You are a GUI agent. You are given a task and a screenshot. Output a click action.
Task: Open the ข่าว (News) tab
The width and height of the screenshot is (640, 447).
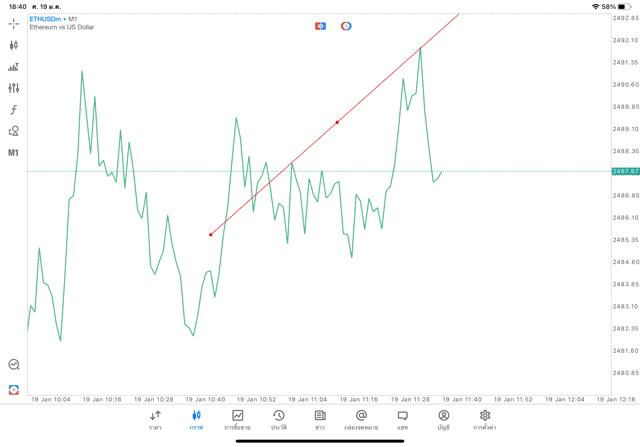coord(320,420)
